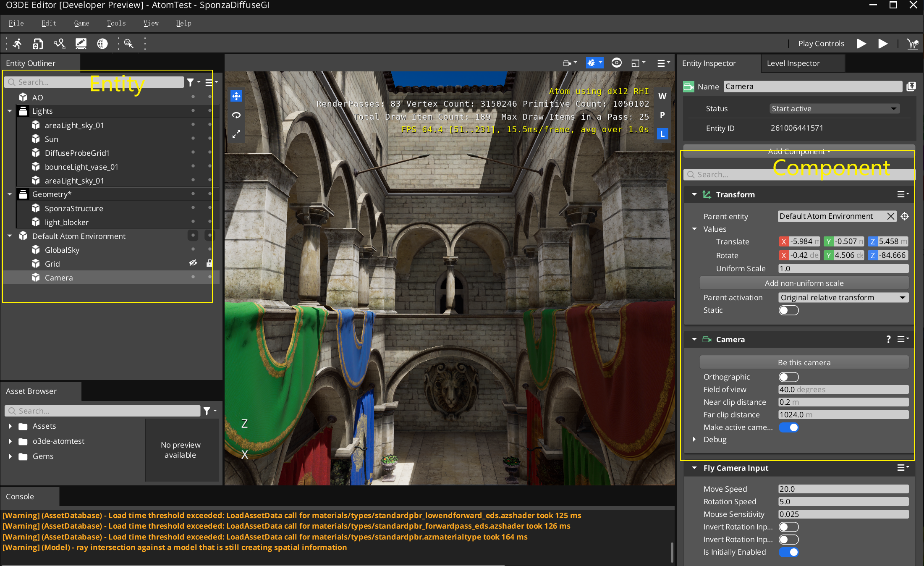This screenshot has height=566, width=924.
Task: Open the Status Start active dropdown
Action: pos(834,109)
